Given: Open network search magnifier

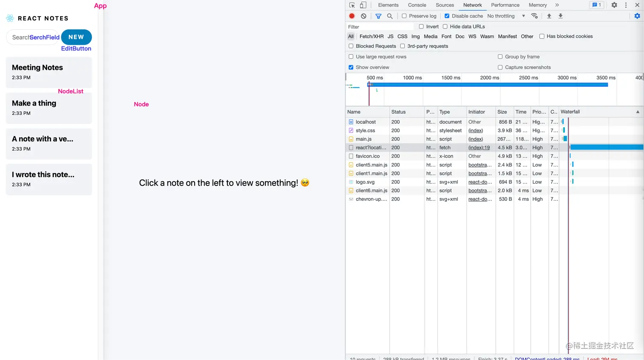Looking at the screenshot, I should point(390,16).
